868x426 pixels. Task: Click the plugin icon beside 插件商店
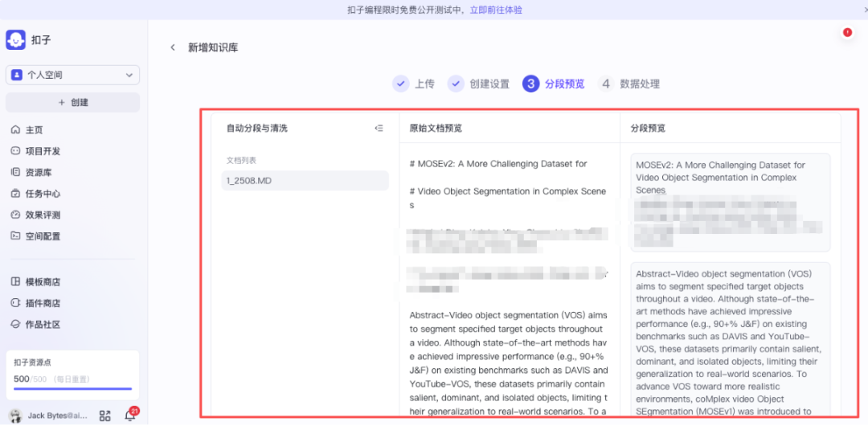[x=15, y=303]
